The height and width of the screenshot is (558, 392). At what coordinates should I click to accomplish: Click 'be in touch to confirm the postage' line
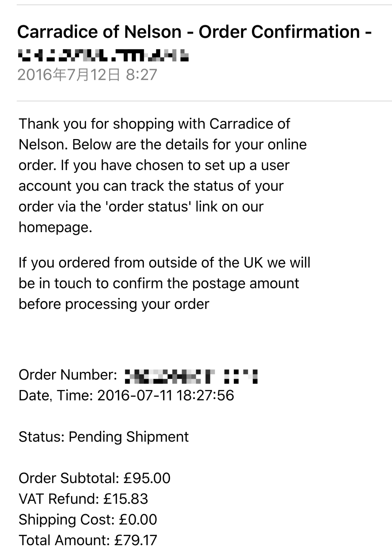click(159, 283)
